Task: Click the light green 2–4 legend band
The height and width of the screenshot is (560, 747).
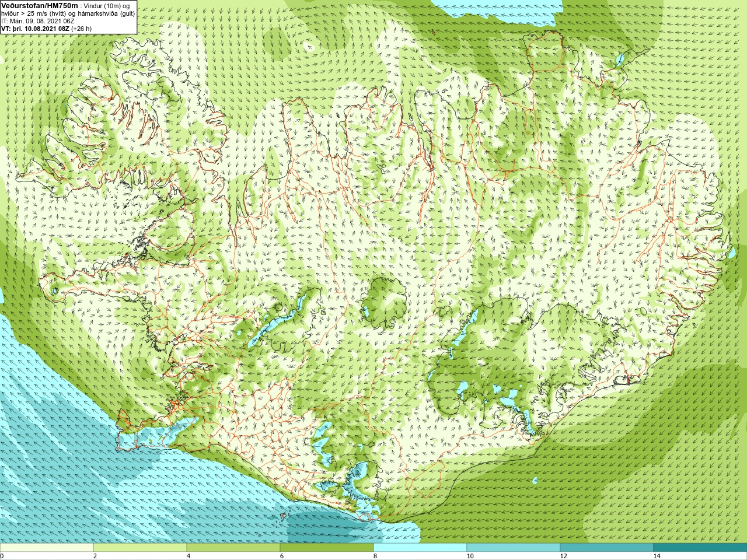Action: (x=140, y=548)
